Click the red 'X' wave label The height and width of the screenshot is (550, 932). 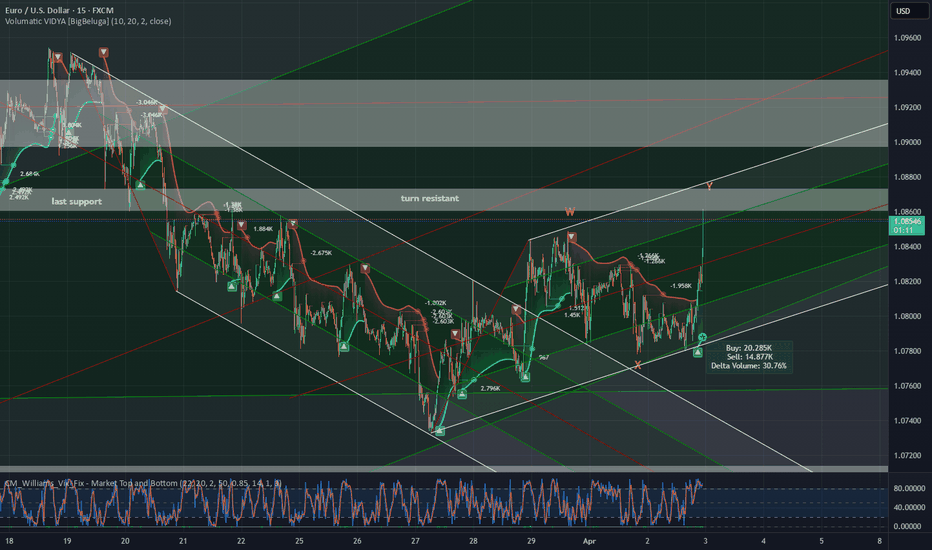(638, 365)
